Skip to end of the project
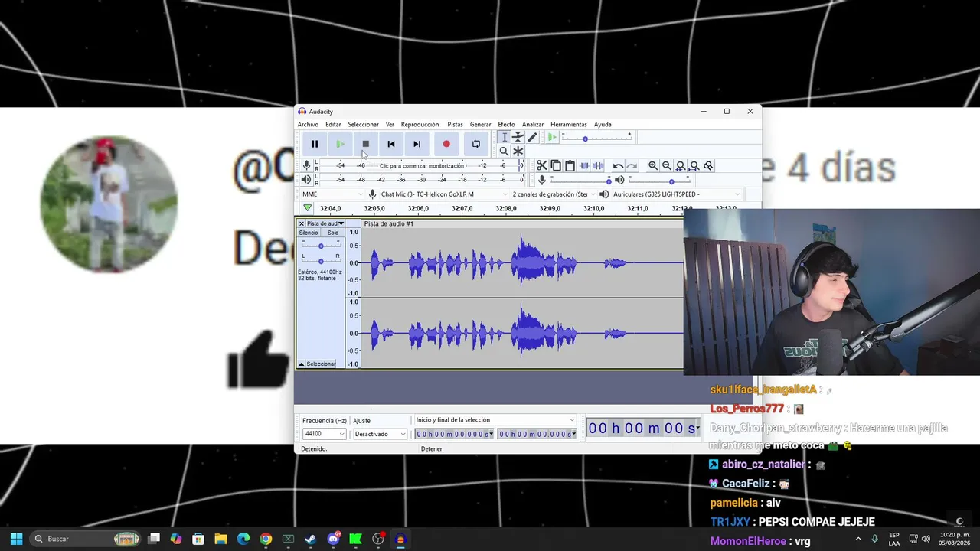 point(416,144)
